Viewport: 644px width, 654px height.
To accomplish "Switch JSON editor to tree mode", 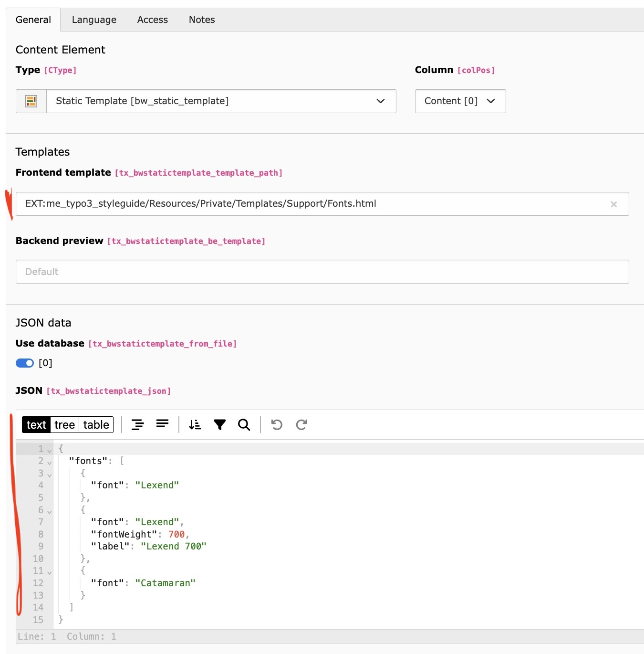I will point(64,424).
